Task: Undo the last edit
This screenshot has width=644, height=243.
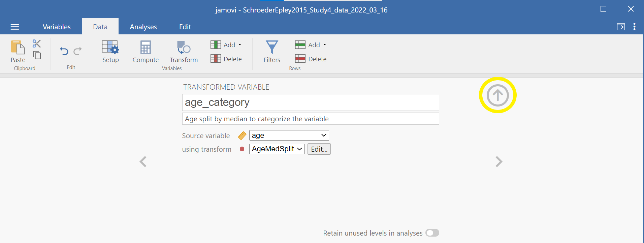Action: [64, 51]
